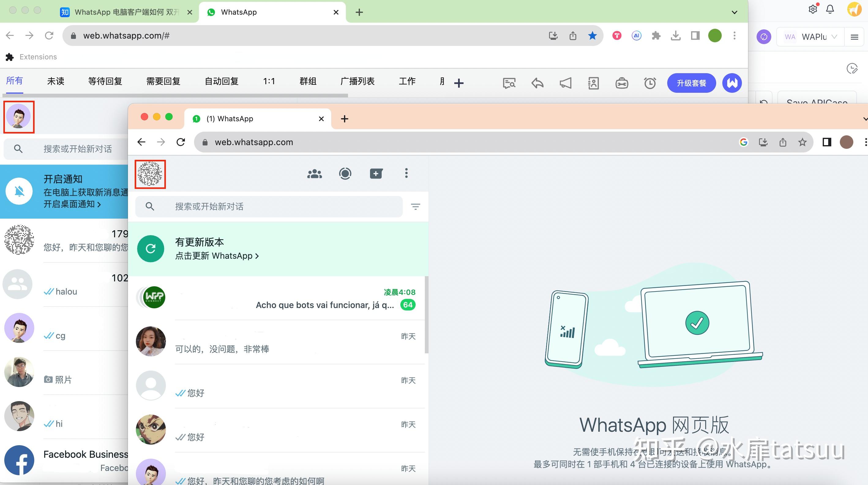
Task: Open downloads icon in back browser toolbar
Action: click(x=675, y=36)
